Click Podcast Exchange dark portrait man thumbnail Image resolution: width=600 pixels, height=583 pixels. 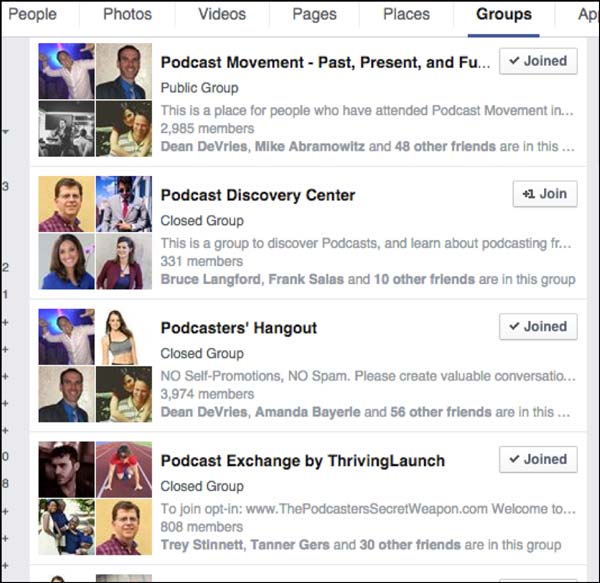click(66, 469)
